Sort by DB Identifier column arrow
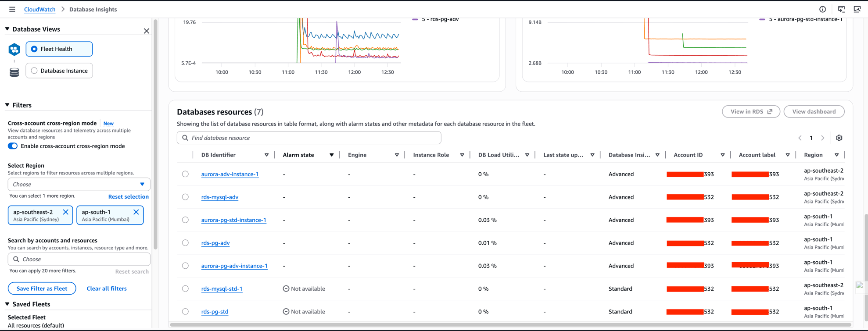The height and width of the screenshot is (331, 868). pos(266,155)
